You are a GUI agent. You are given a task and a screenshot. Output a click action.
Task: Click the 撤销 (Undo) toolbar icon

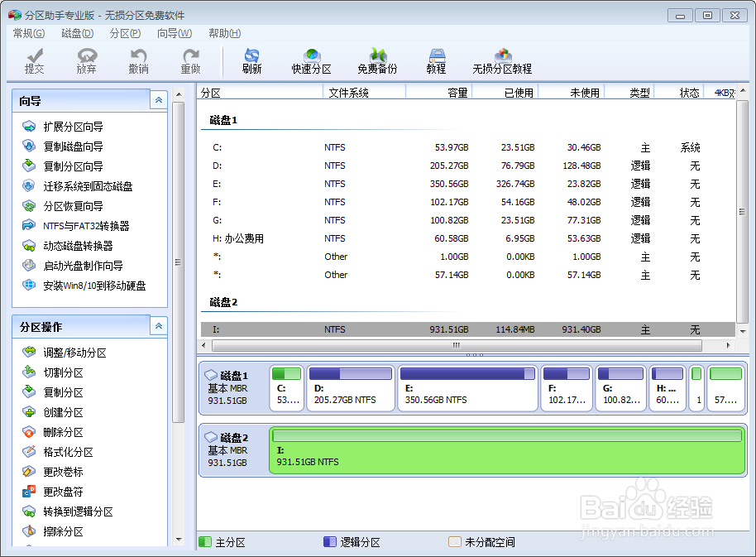click(x=138, y=61)
